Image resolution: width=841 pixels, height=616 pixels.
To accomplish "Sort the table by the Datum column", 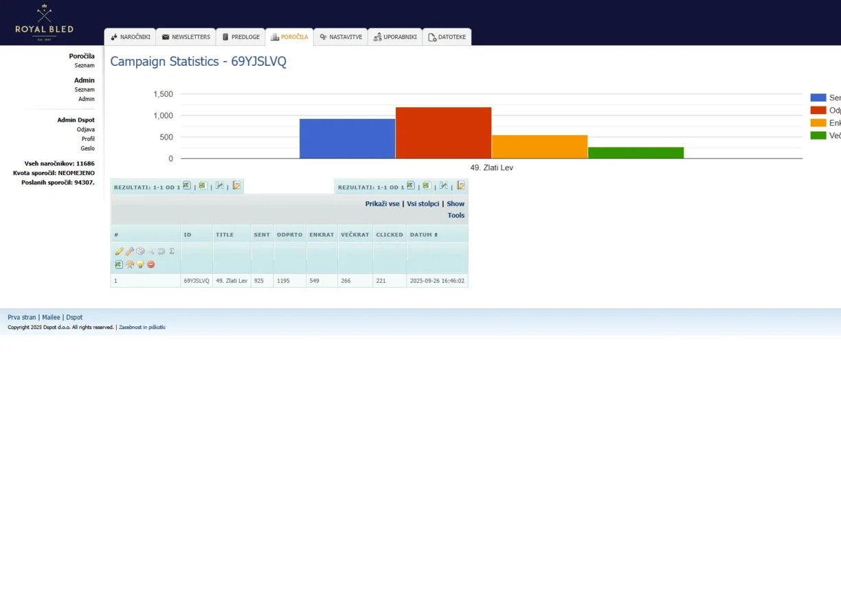I will click(423, 235).
